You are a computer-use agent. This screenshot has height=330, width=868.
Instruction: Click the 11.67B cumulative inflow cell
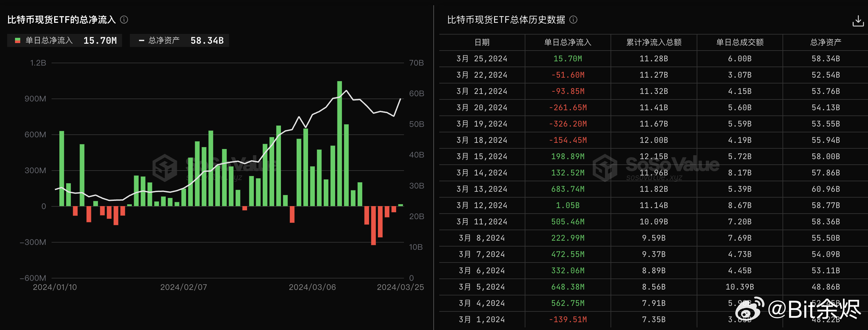pyautogui.click(x=654, y=124)
